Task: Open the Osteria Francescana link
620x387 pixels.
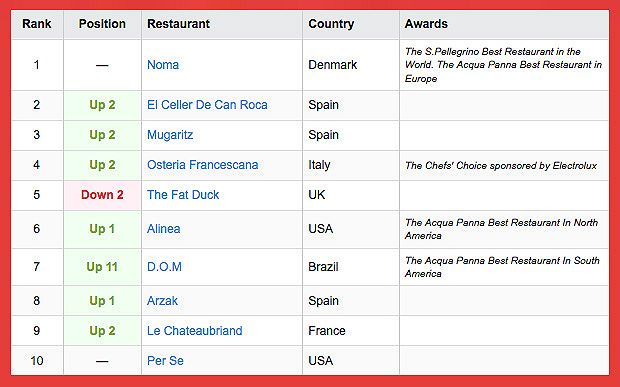Action: click(x=202, y=165)
